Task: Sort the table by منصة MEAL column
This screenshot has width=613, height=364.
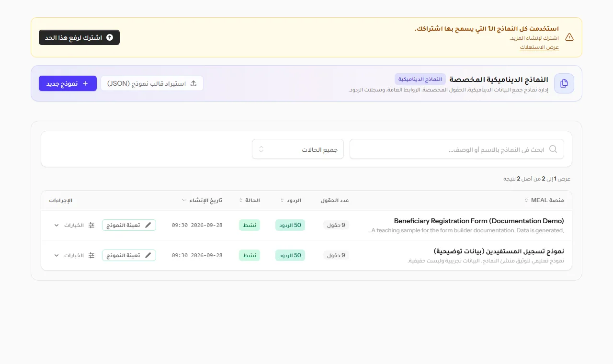Action: point(544,200)
